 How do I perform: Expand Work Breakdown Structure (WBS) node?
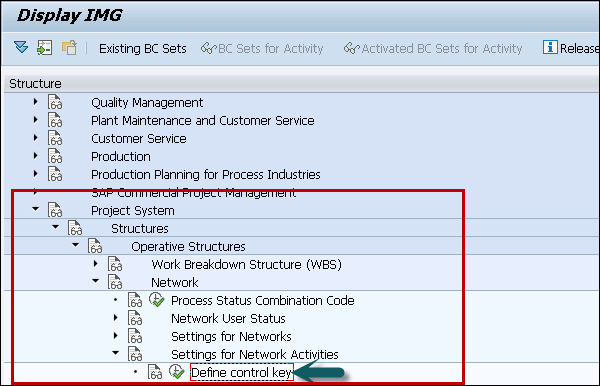(x=96, y=264)
